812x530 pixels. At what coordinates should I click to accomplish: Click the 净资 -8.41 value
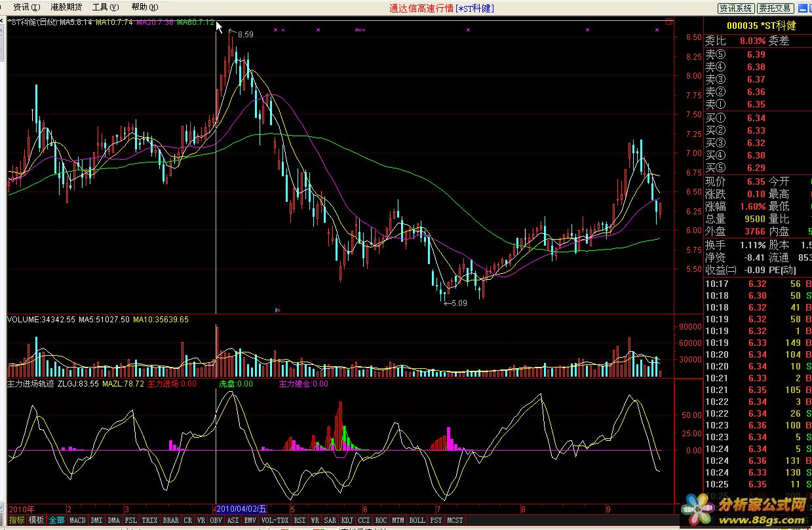754,257
